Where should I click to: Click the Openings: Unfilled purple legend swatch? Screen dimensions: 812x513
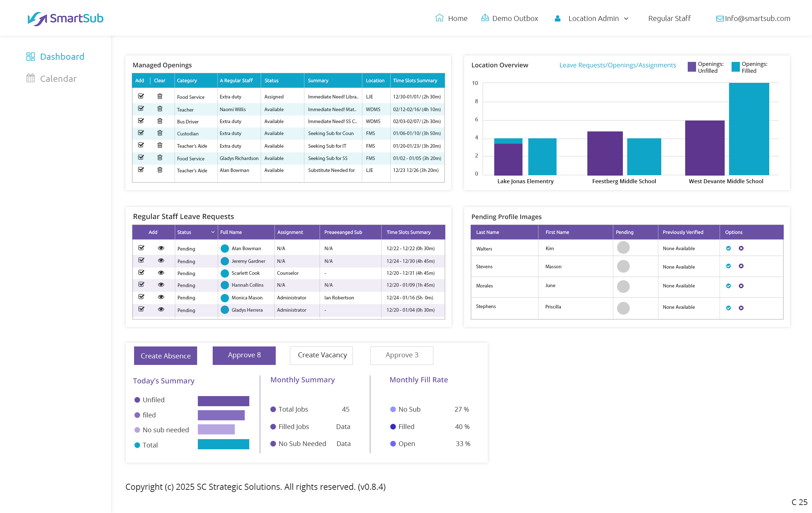click(692, 67)
